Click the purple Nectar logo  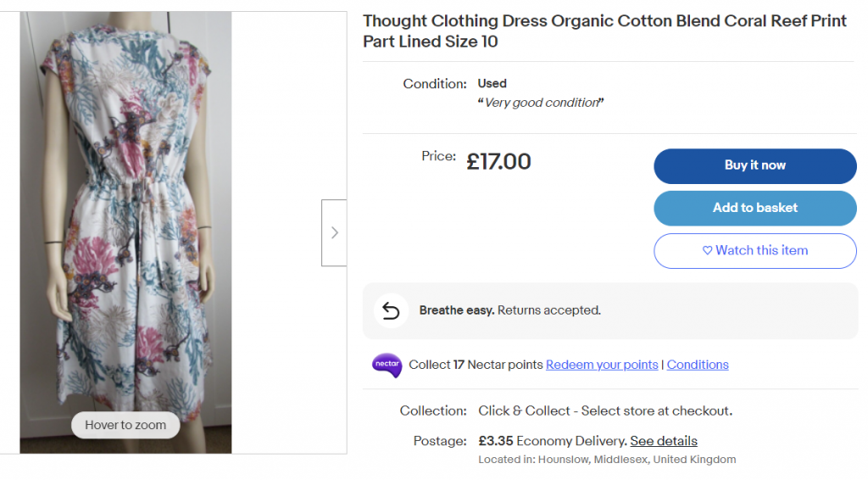click(387, 365)
